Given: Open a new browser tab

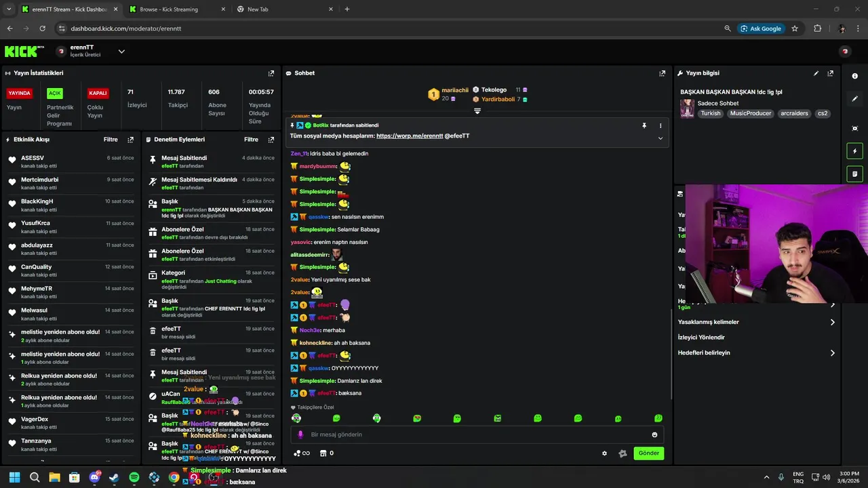Looking at the screenshot, I should click(x=347, y=9).
